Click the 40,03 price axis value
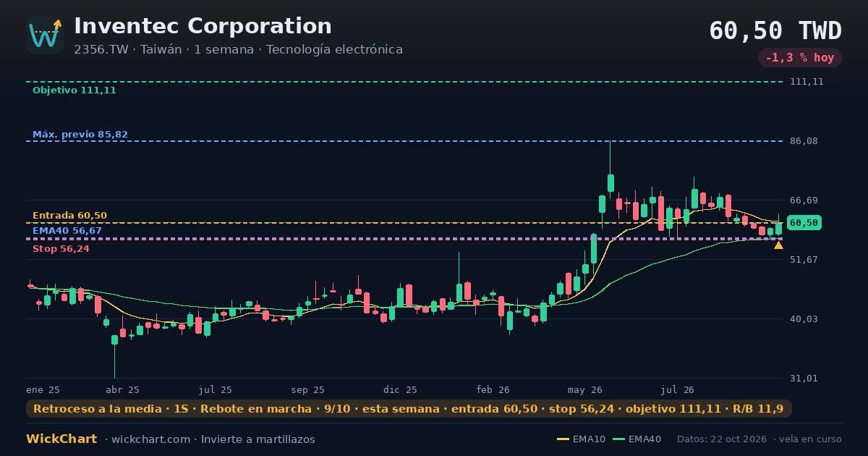Image resolution: width=868 pixels, height=456 pixels. click(x=804, y=318)
